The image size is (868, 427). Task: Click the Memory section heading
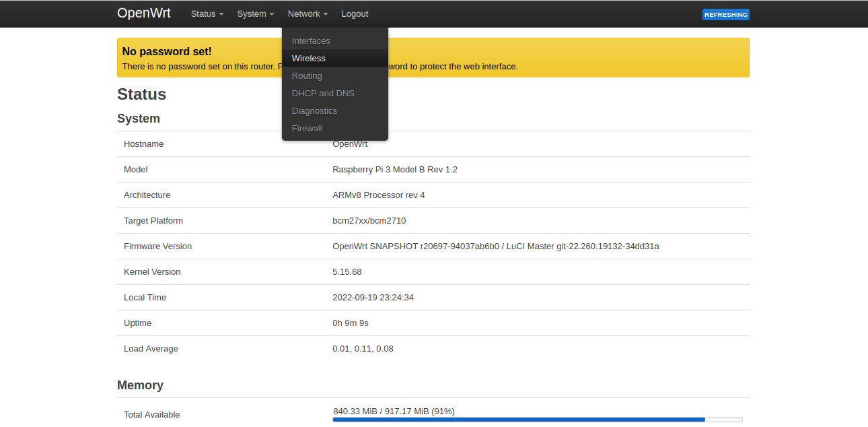click(140, 385)
